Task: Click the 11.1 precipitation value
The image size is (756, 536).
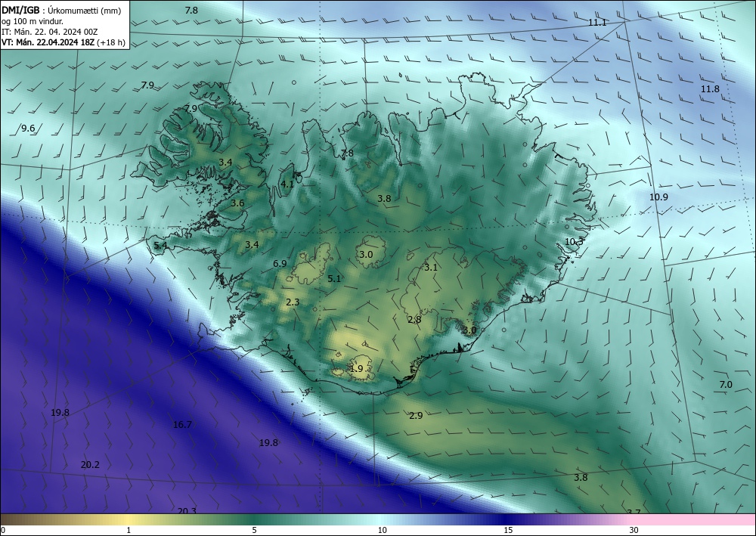Action: tap(597, 23)
